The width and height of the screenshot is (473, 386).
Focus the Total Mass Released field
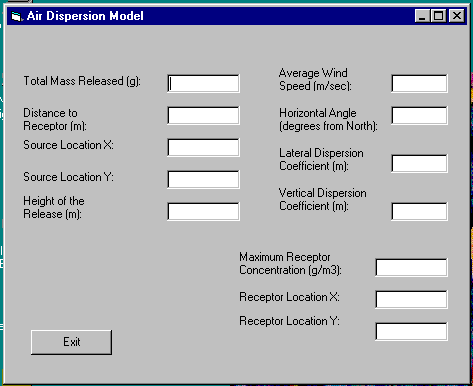pyautogui.click(x=203, y=84)
